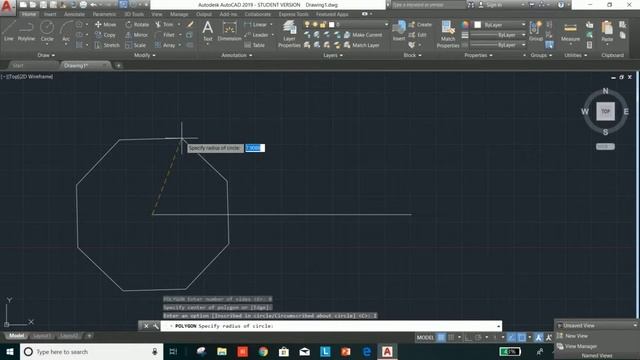
Task: Activate the Array command
Action: tap(165, 45)
